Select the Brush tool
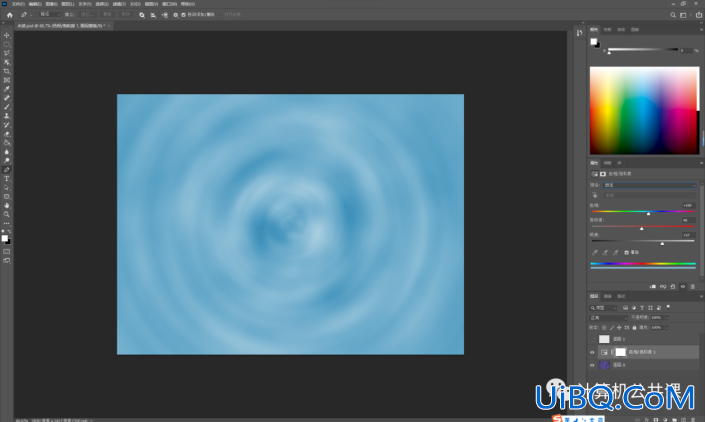The image size is (705, 422). pos(7,107)
